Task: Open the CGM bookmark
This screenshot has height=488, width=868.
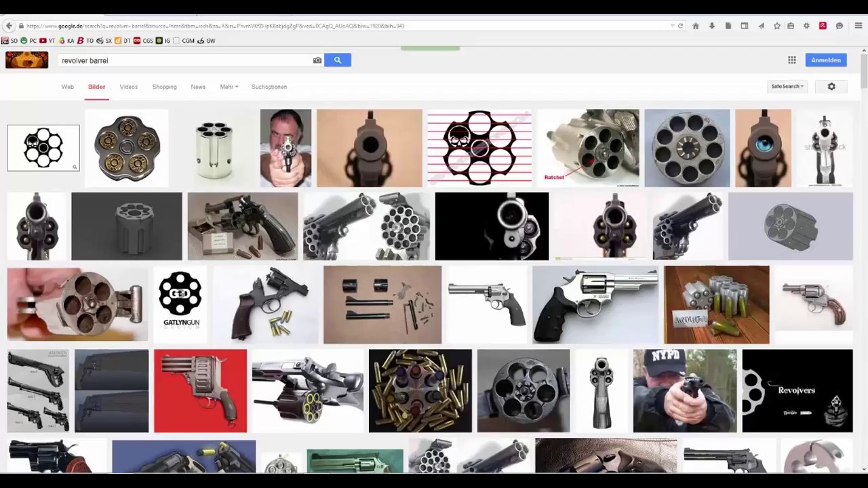Action: coord(184,41)
